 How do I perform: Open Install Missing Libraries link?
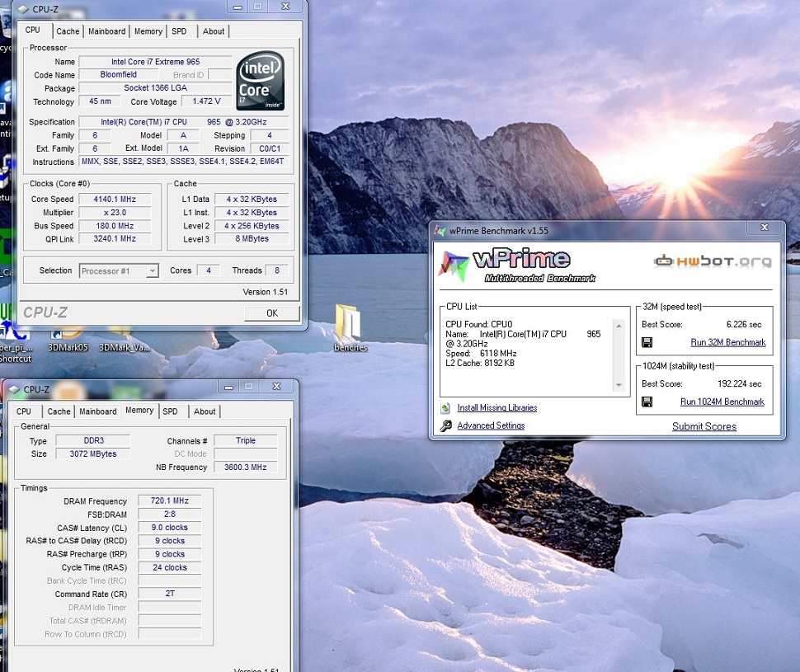click(x=497, y=407)
